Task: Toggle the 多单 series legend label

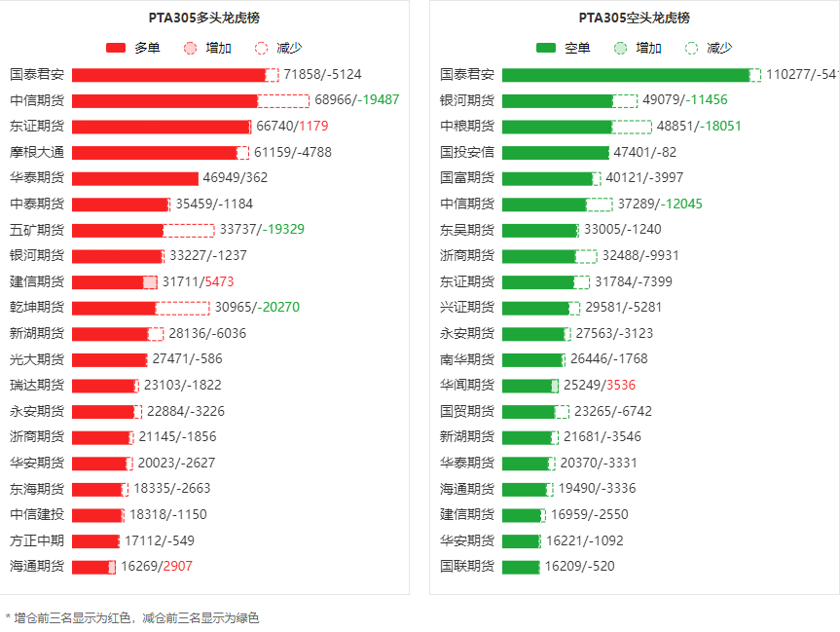Action: (x=148, y=48)
